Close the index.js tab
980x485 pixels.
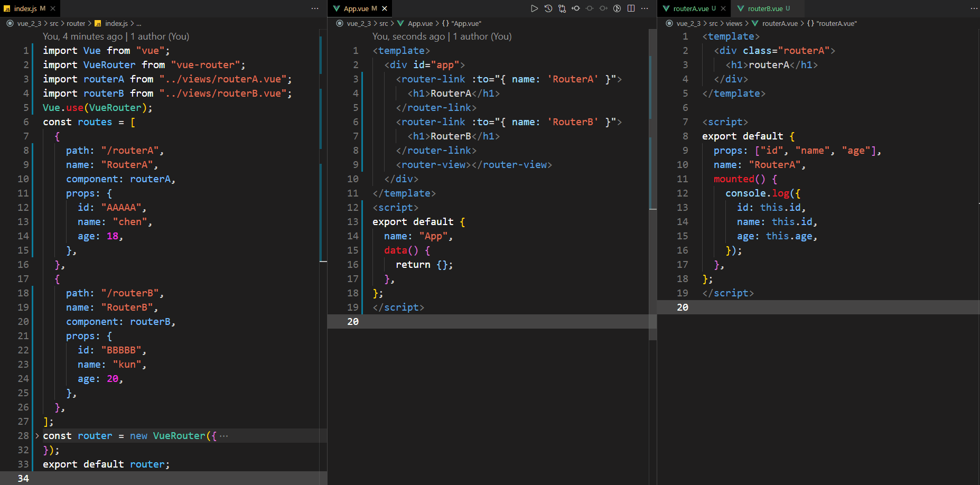[x=53, y=8]
